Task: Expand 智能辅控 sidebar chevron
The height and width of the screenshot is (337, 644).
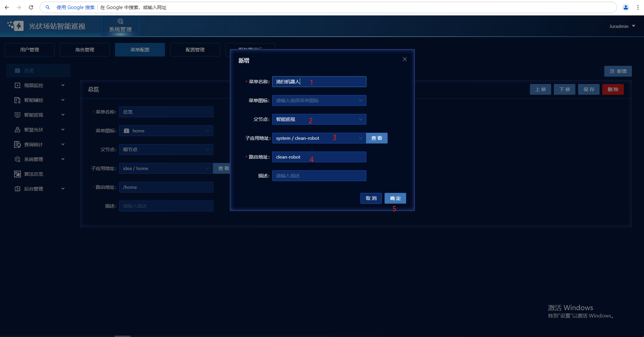Action: coord(63,100)
